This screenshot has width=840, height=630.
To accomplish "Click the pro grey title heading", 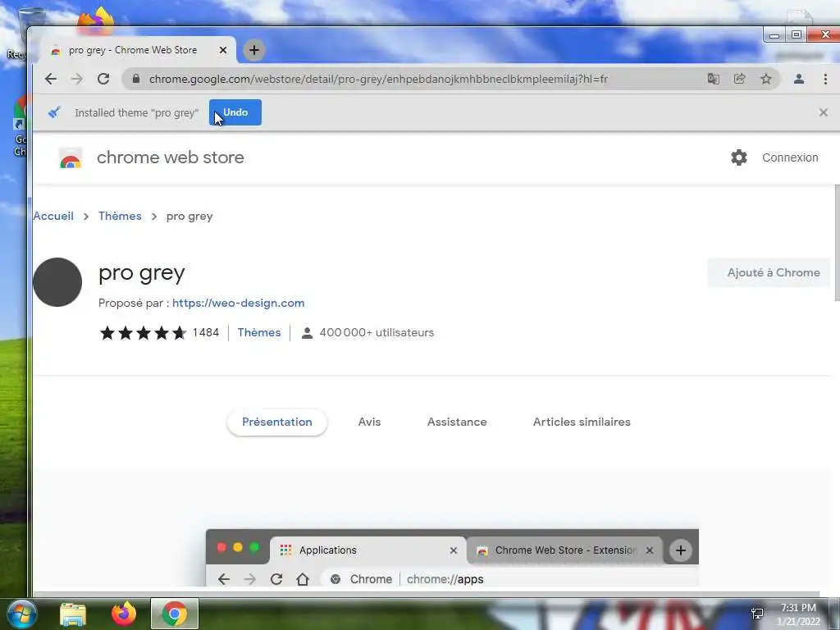I will (141, 273).
